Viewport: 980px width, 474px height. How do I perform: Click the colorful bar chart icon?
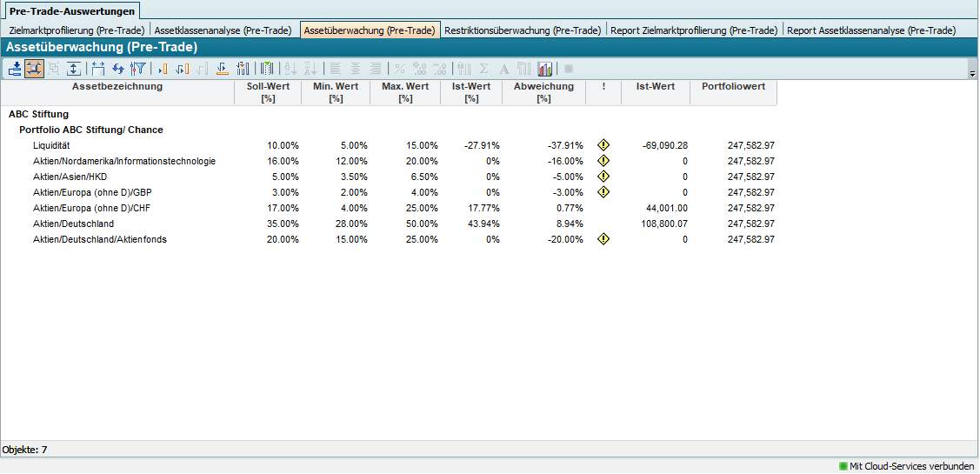[x=545, y=69]
